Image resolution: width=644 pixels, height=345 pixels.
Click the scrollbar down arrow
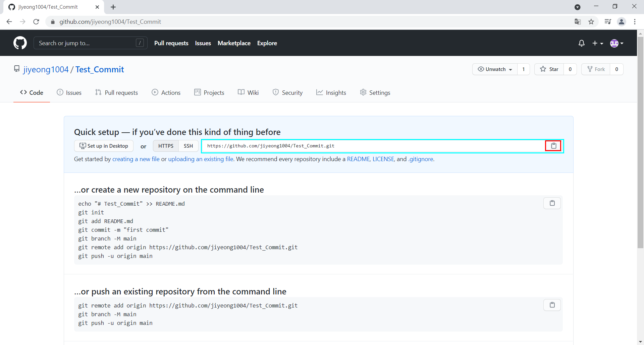click(640, 342)
